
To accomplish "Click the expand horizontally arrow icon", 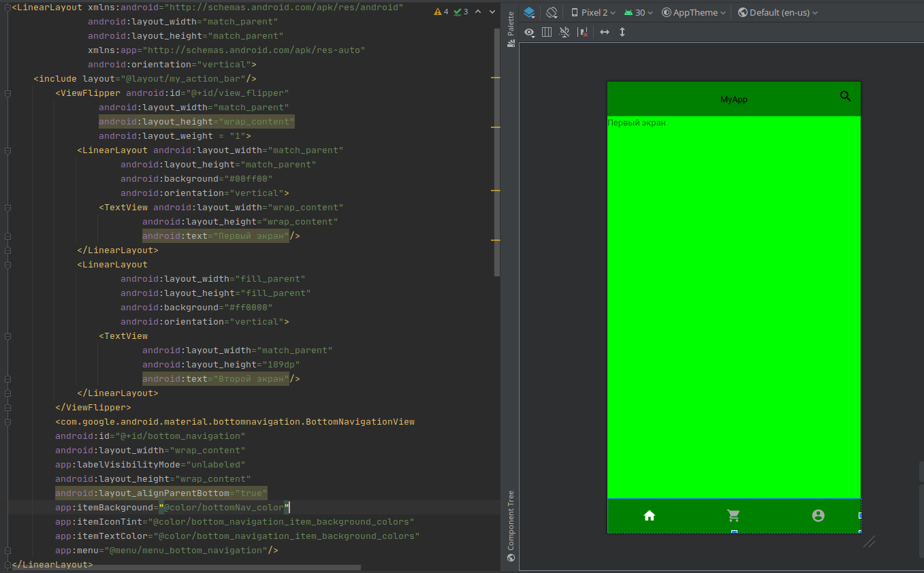I will coord(604,32).
